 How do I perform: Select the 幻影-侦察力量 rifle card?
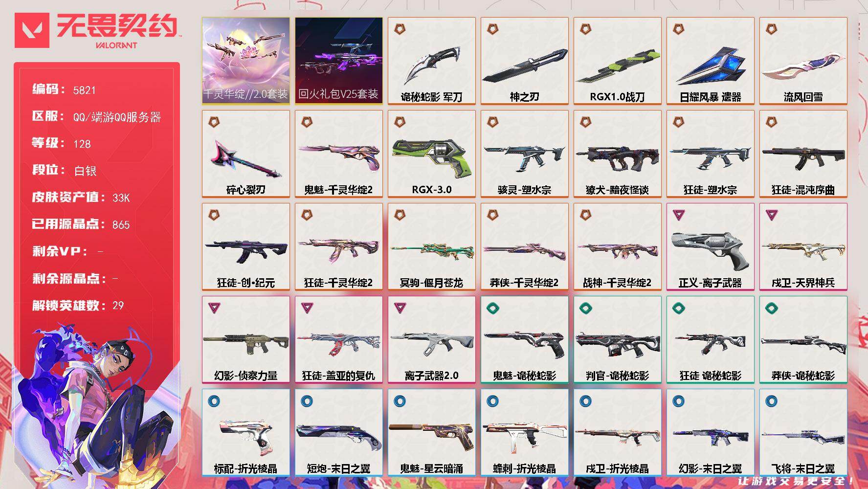tap(245, 339)
